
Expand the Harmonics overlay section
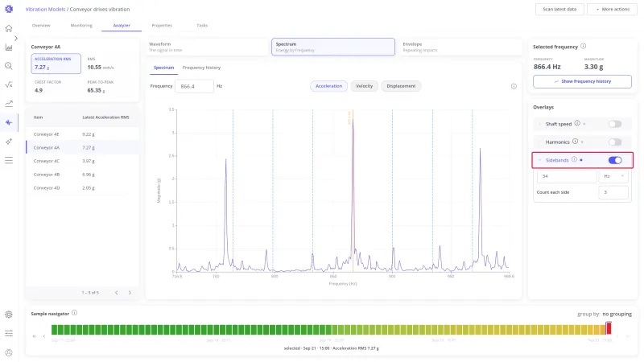click(539, 142)
